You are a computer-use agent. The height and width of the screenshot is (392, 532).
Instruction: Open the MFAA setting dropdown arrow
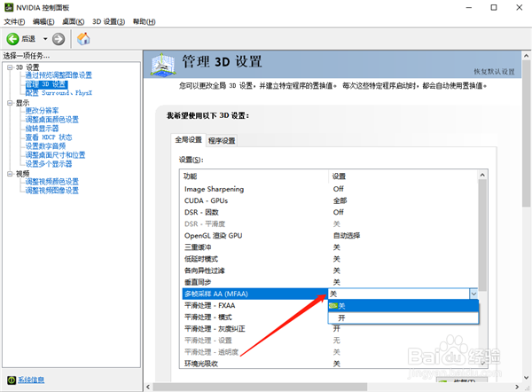473,294
